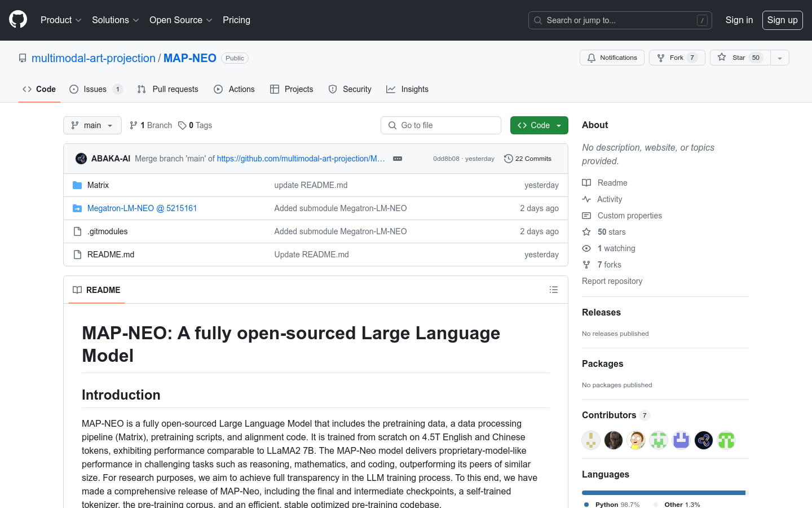Viewport: 812px width, 508px height.
Task: Open the Matrix folder
Action: click(x=98, y=185)
